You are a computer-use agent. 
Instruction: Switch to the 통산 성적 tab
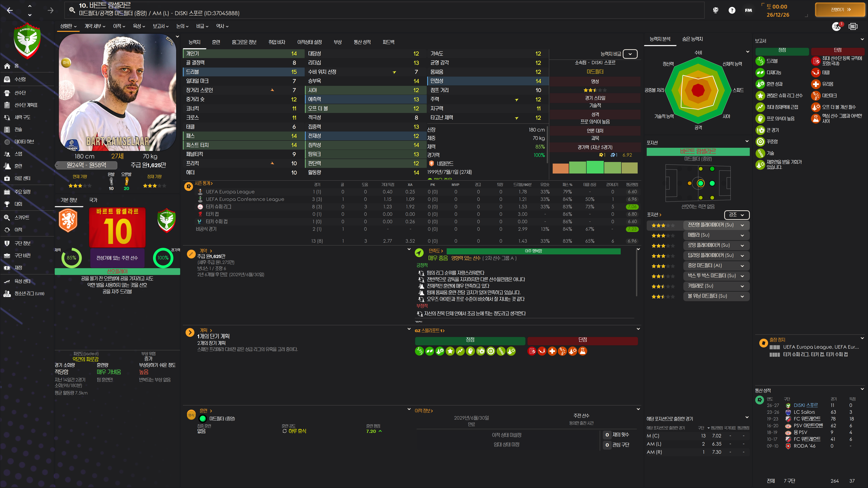pyautogui.click(x=362, y=42)
